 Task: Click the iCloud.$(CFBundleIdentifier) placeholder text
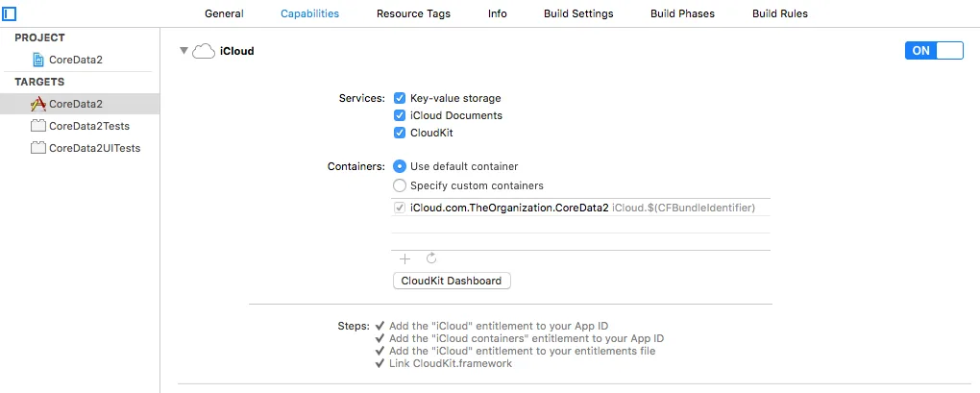tap(684, 208)
